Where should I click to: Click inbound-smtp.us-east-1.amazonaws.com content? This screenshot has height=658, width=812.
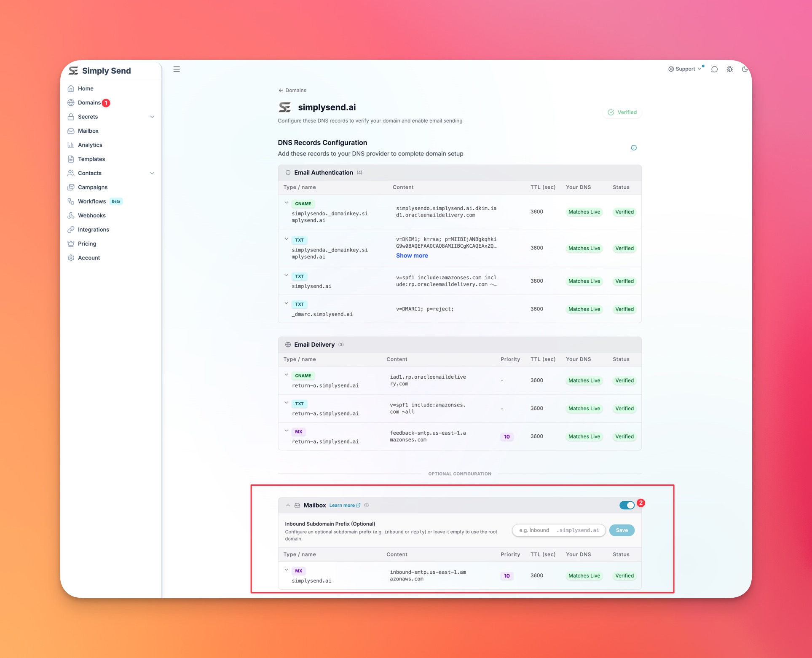[x=428, y=576]
